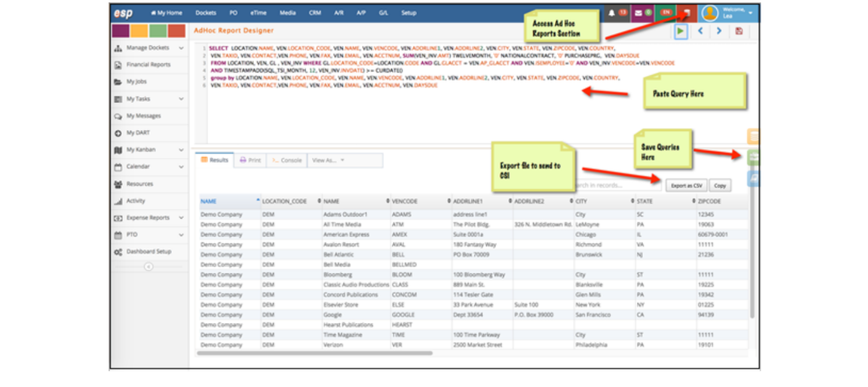Open the Welcome Lea user dropdown arrow
Screen dimensions: 868x387
(750, 13)
